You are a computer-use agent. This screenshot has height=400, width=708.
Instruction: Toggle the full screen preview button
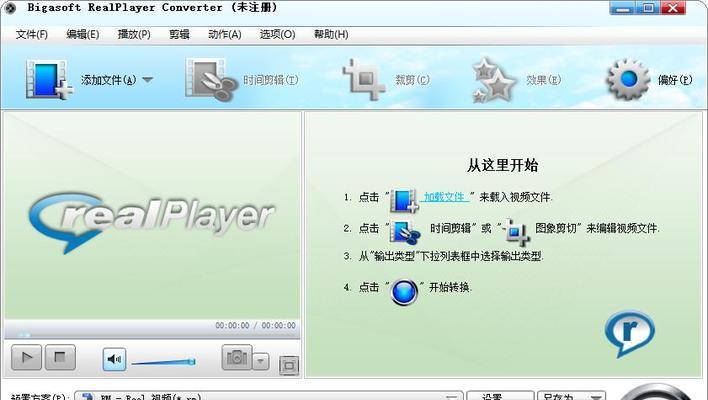(x=289, y=365)
